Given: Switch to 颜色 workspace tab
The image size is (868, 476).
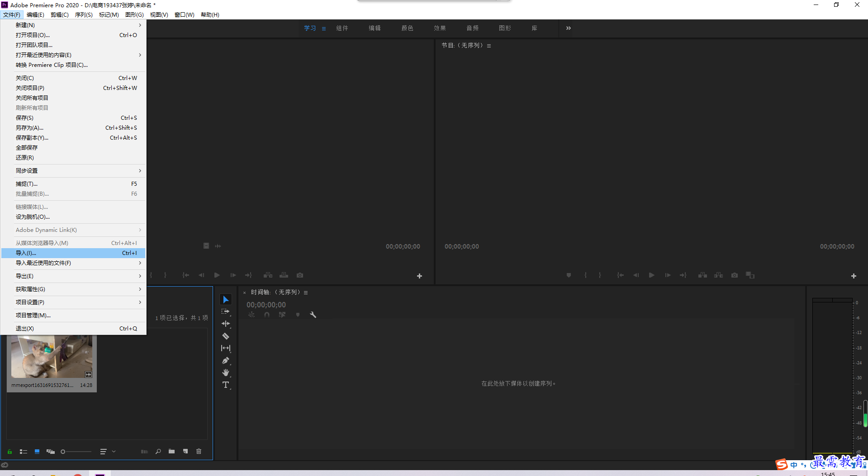Looking at the screenshot, I should [x=407, y=28].
